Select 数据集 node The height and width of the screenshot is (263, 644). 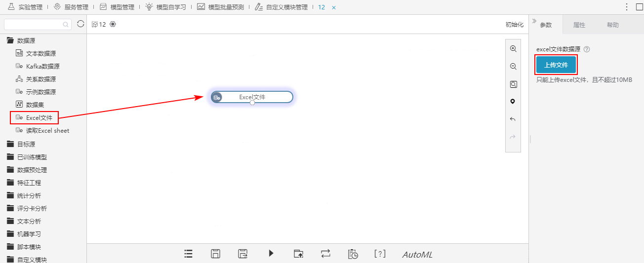click(30, 105)
